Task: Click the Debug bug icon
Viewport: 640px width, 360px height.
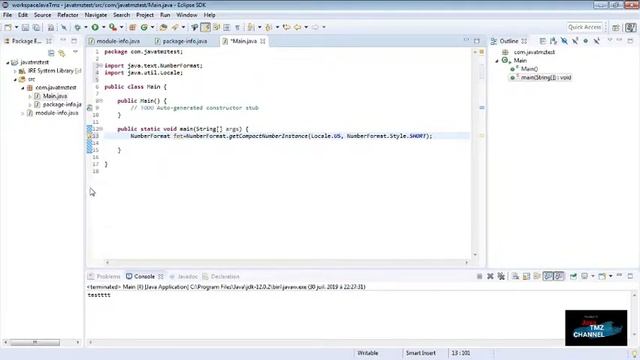Action: coord(77,27)
